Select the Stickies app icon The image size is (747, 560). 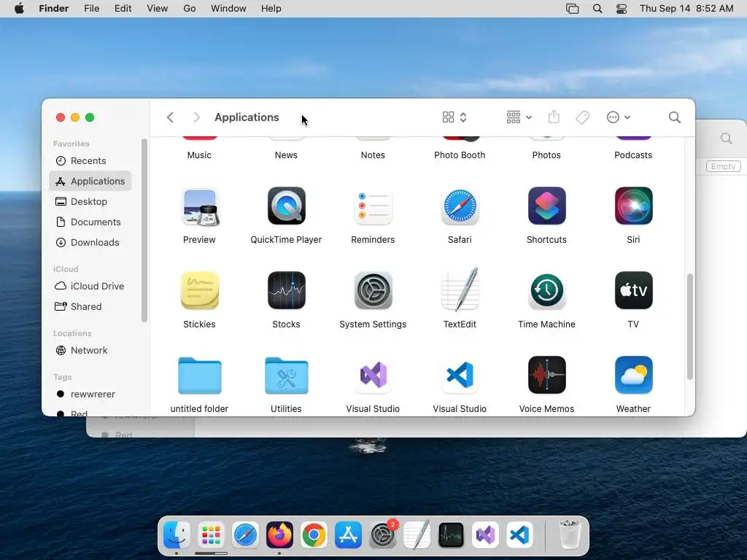(200, 290)
